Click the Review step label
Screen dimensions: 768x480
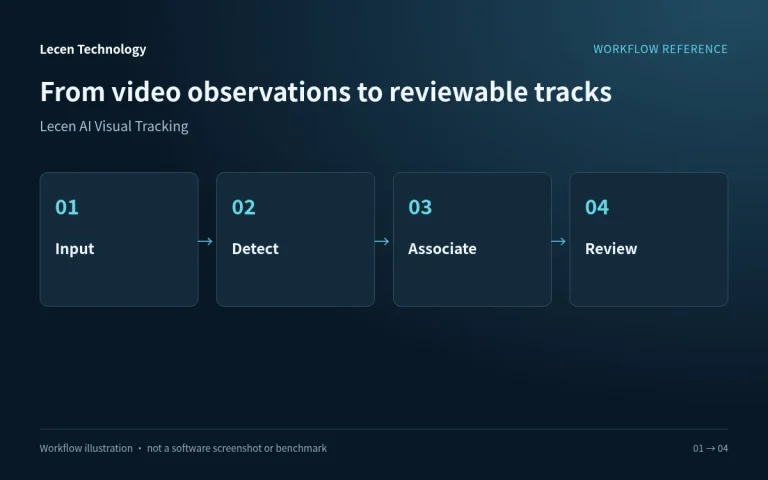point(611,249)
